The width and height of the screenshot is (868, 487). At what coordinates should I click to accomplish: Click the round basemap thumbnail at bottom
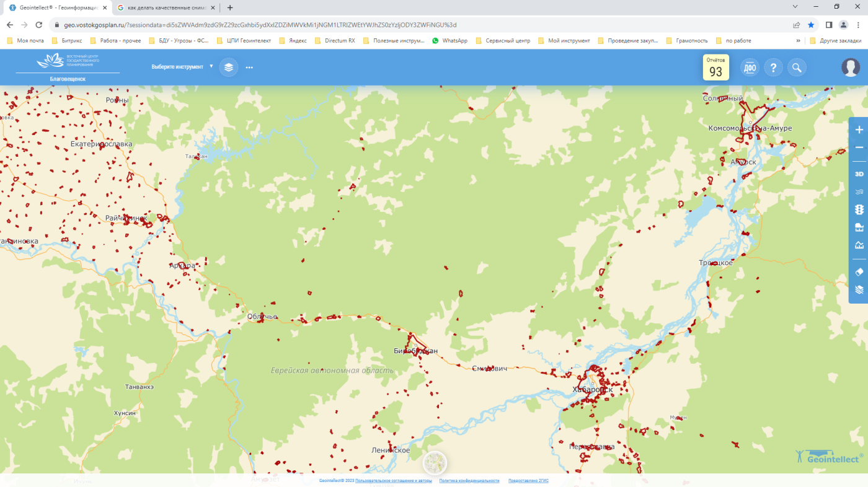tap(435, 463)
